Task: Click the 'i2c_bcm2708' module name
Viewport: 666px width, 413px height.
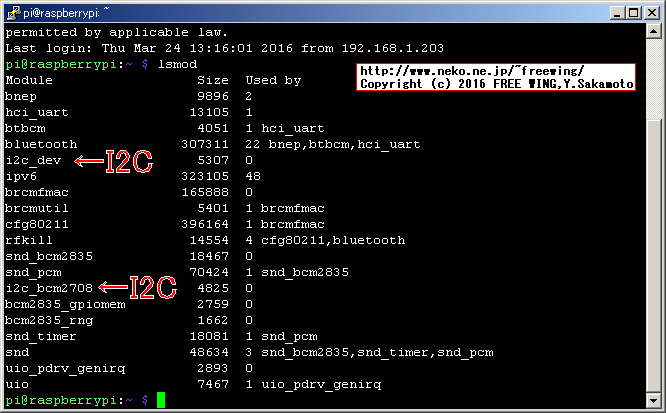Action: [49, 289]
